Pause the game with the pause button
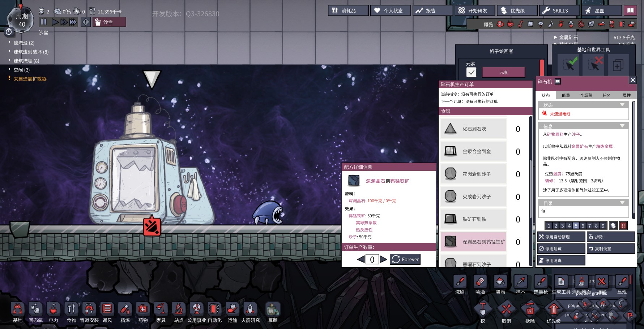Screen dimensions: 644x329 pos(44,22)
